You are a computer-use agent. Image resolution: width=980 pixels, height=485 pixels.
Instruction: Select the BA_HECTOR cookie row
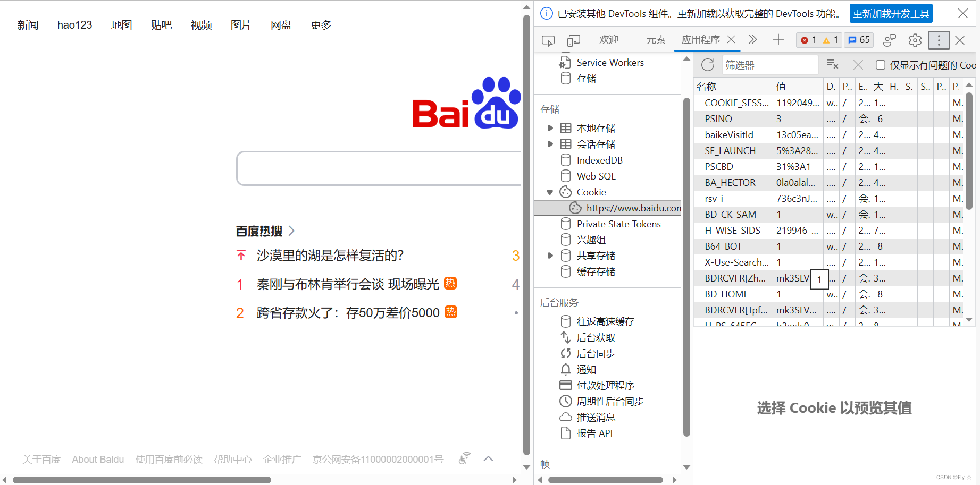[830, 183]
